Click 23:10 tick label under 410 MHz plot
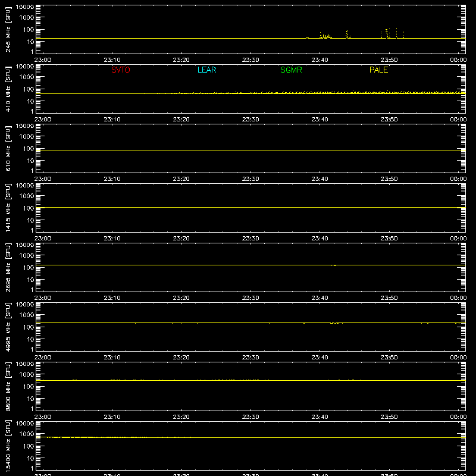This screenshot has height=476, width=476. point(112,120)
